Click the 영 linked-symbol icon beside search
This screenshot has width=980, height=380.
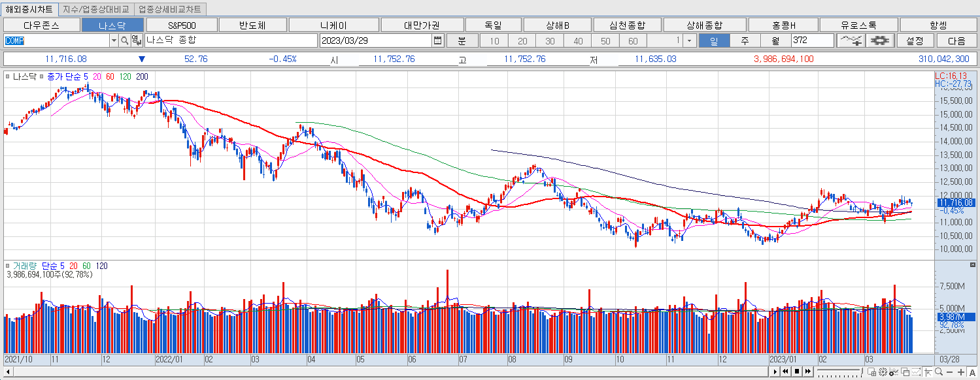click(x=135, y=40)
